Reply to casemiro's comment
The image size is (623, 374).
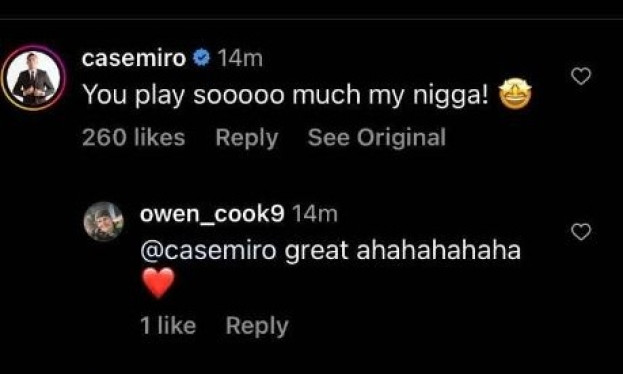click(247, 138)
